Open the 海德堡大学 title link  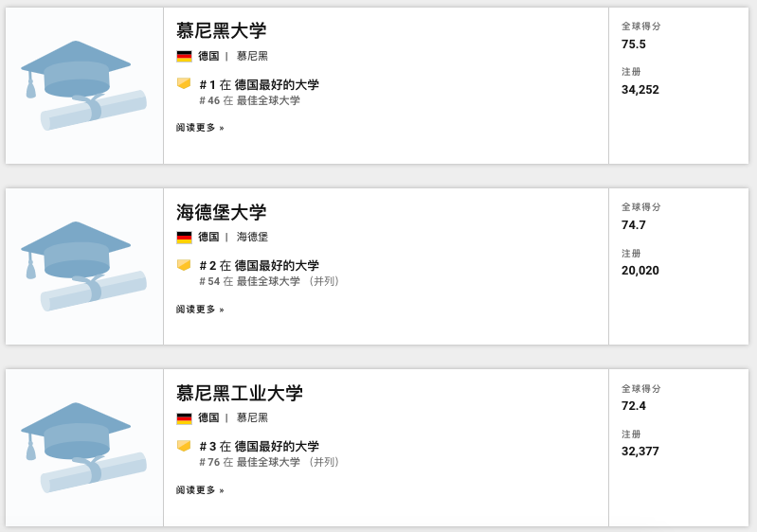[221, 212]
